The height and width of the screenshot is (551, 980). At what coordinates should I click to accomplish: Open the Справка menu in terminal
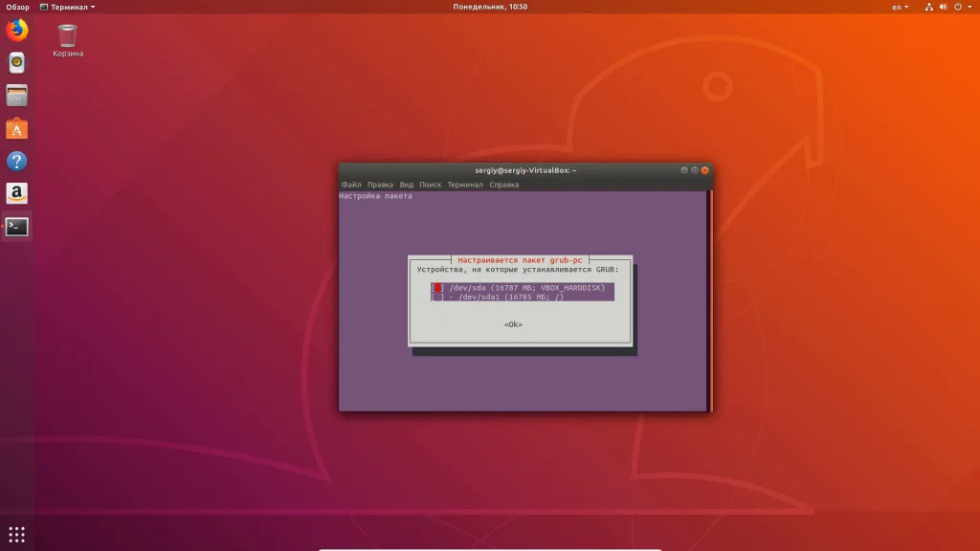tap(504, 185)
